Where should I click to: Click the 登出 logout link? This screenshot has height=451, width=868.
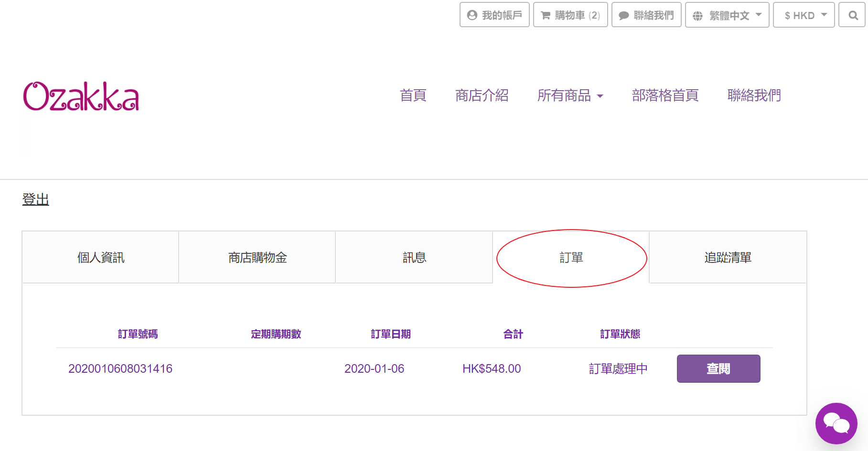tap(36, 199)
